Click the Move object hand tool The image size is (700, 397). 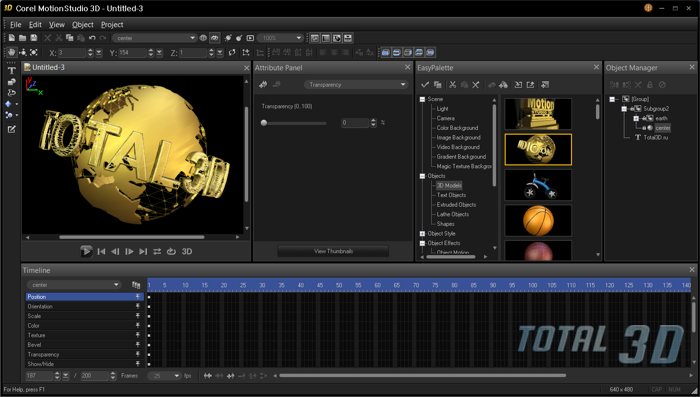pos(12,53)
